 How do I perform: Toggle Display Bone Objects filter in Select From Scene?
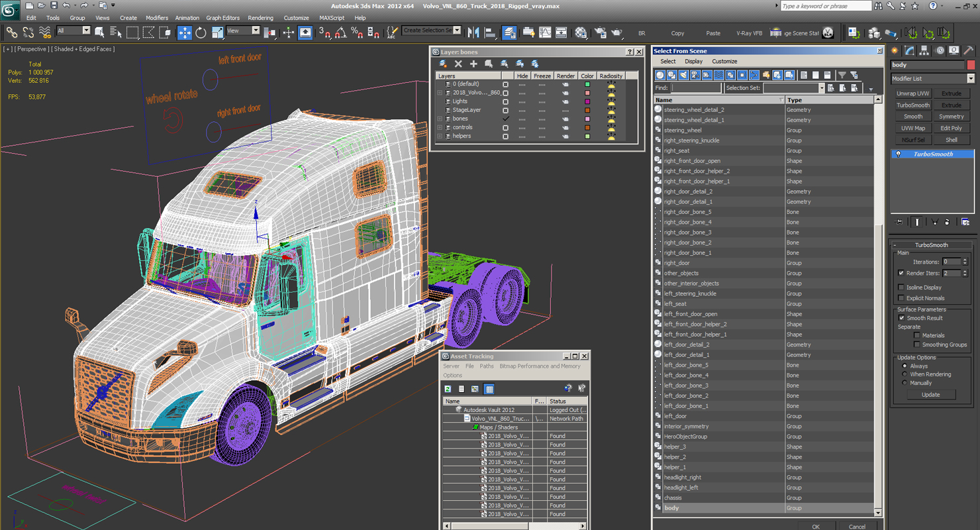(x=754, y=75)
